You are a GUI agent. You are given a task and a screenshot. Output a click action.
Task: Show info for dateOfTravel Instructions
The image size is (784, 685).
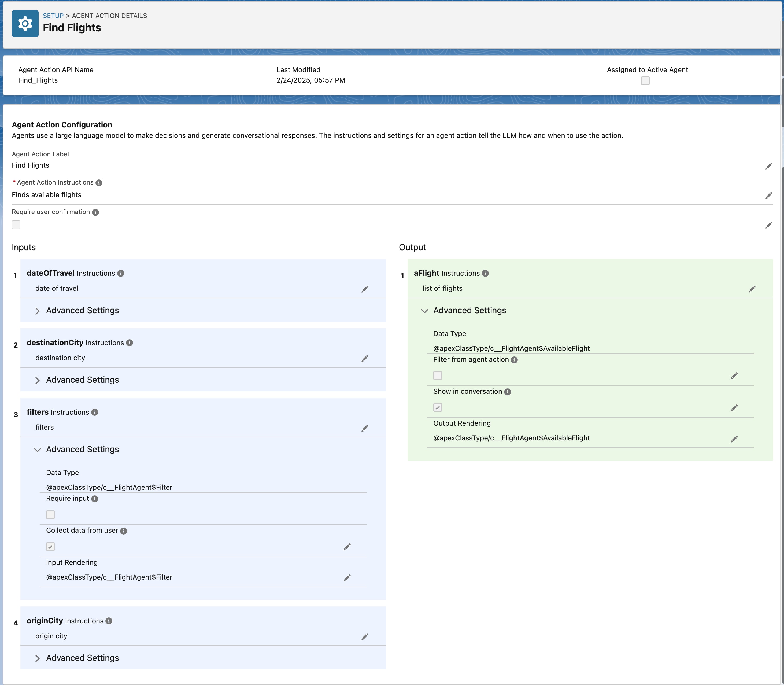(x=121, y=273)
